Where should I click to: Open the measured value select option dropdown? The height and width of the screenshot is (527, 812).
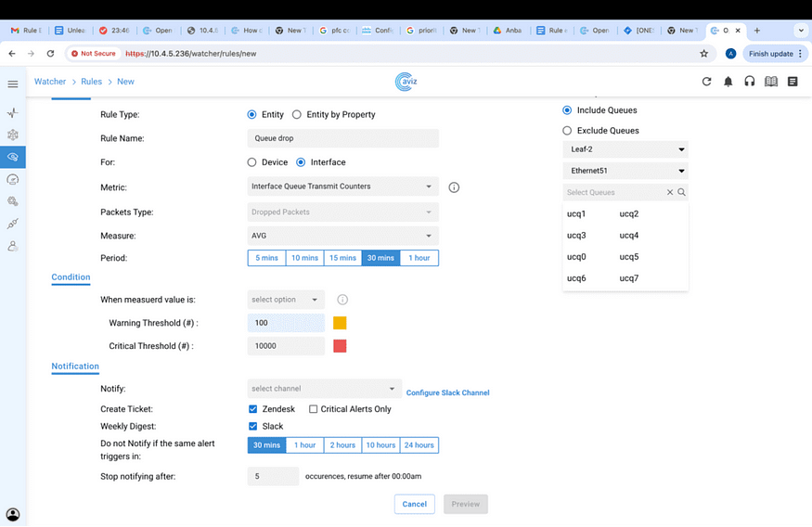pos(286,300)
